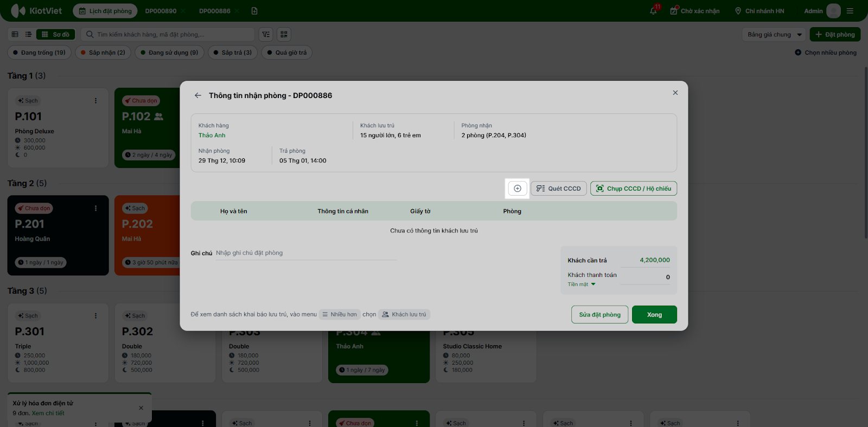The width and height of the screenshot is (868, 427).
Task: Toggle the Đang trống (19) filter
Action: coord(39,53)
